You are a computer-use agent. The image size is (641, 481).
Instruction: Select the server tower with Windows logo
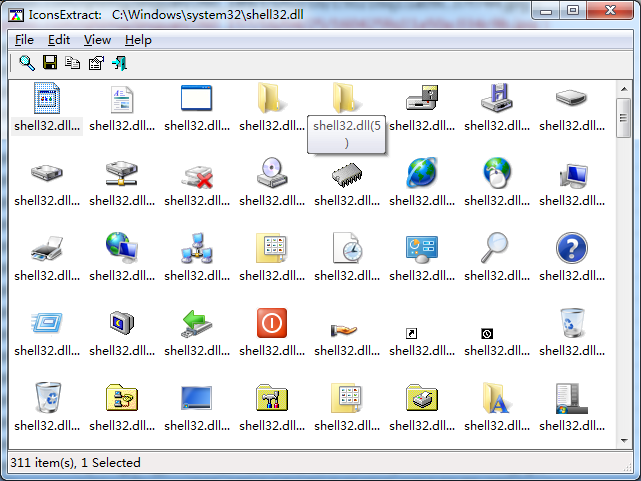tap(572, 398)
